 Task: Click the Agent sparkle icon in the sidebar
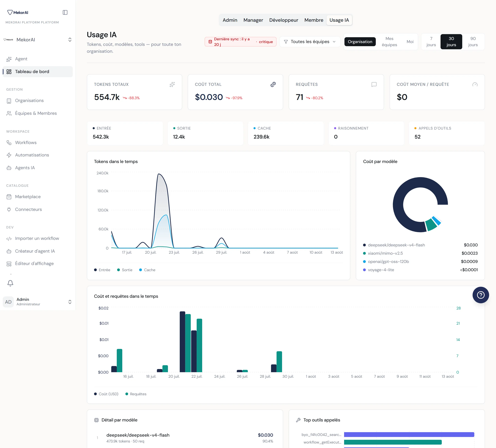pos(9,59)
